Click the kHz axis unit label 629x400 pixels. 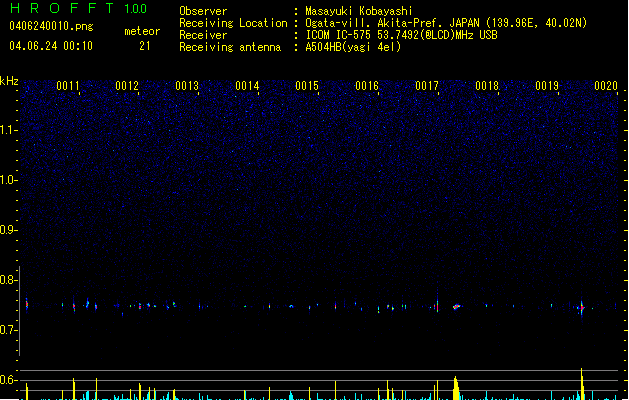[9, 81]
